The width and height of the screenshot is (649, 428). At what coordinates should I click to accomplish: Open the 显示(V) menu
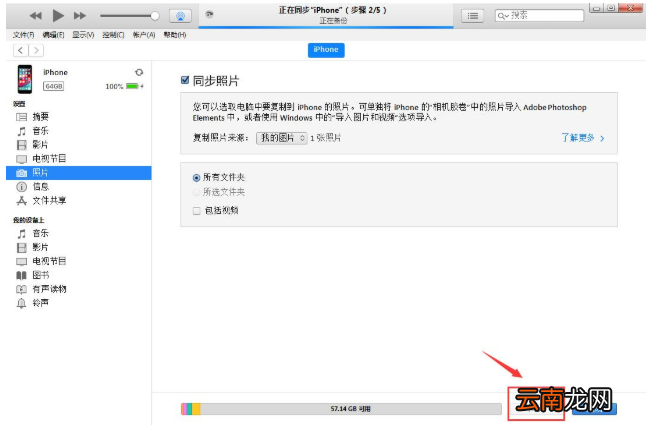(83, 35)
